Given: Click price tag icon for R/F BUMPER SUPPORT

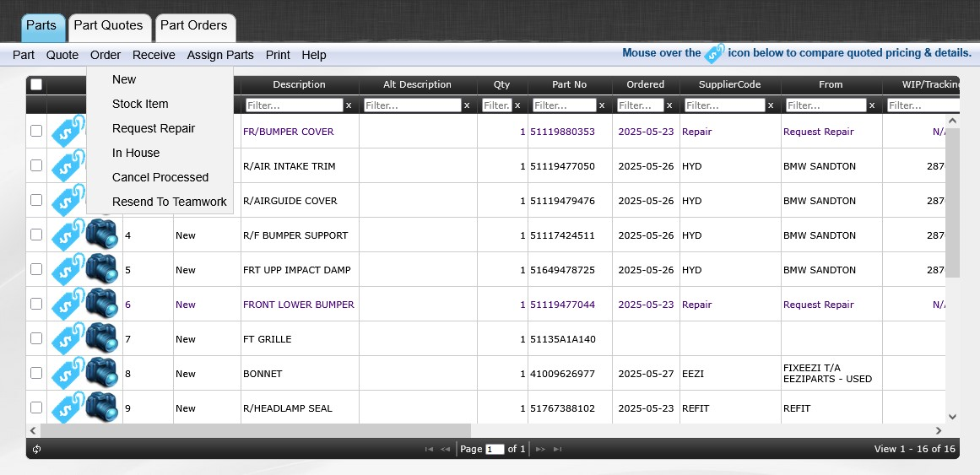Looking at the screenshot, I should (68, 235).
